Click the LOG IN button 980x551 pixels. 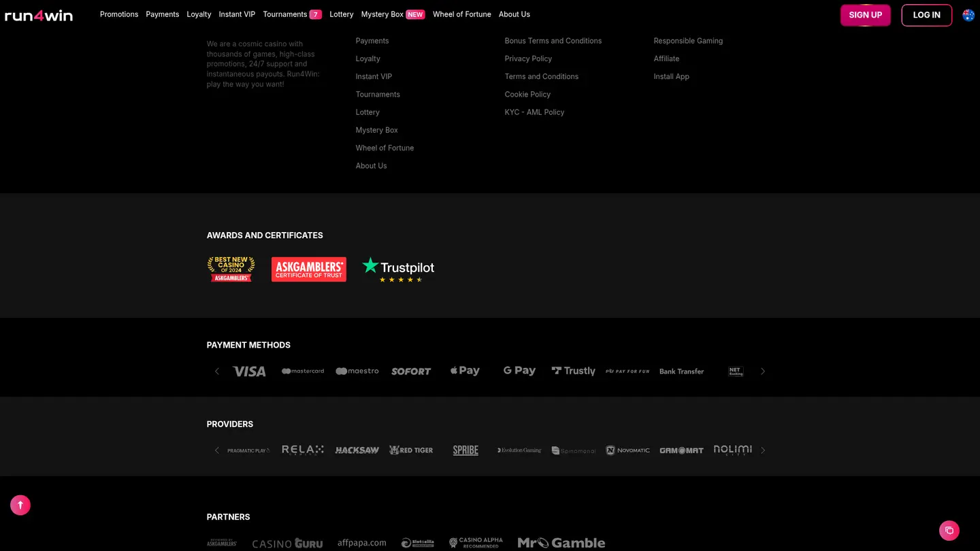point(927,15)
